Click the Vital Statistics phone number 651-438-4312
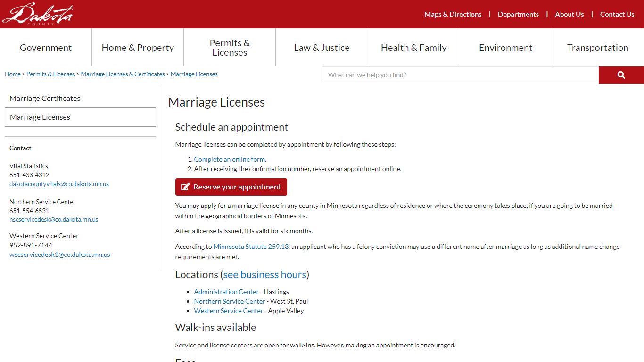The image size is (644, 362). tap(29, 175)
